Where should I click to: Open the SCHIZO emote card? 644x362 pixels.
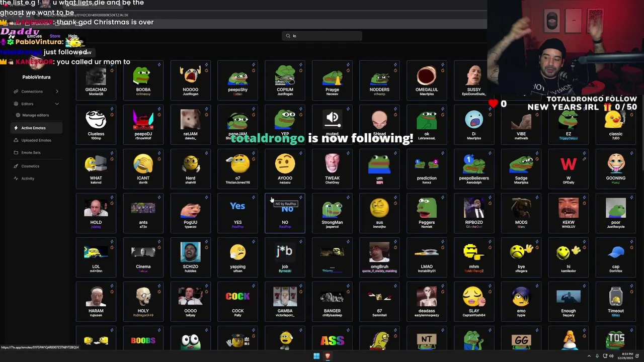pyautogui.click(x=191, y=256)
